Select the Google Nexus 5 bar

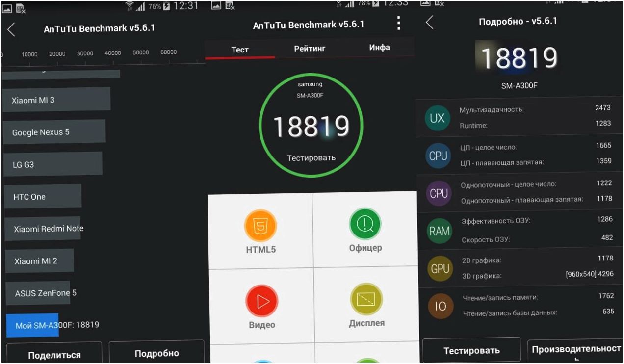54,132
